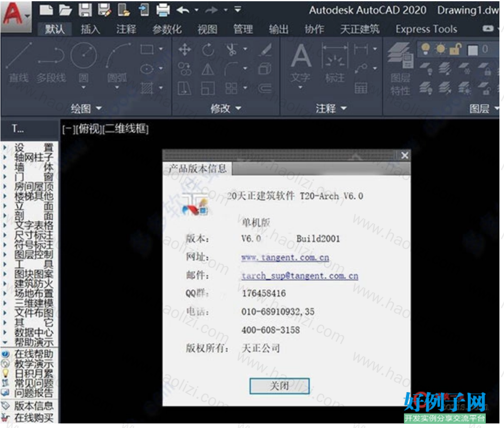Open the Circle tool dropdown arrow
The height and width of the screenshot is (428, 504).
(x=84, y=88)
